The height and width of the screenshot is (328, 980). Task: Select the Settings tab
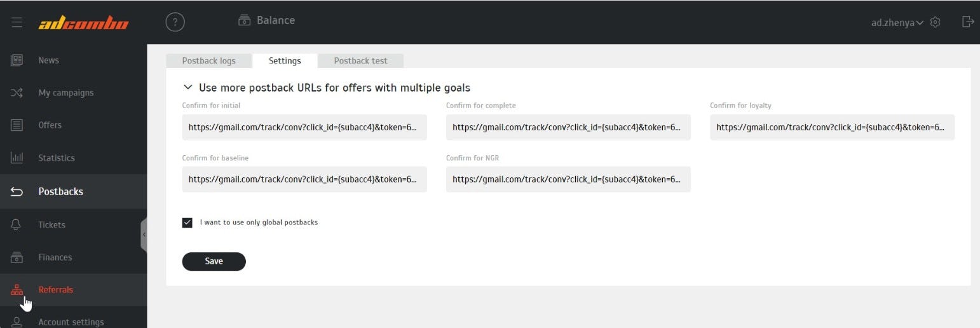(285, 60)
